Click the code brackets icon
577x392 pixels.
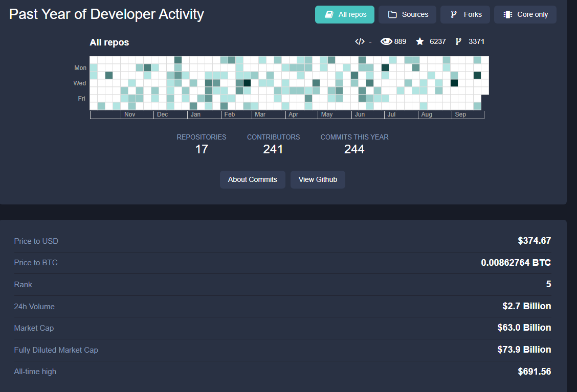tap(360, 41)
